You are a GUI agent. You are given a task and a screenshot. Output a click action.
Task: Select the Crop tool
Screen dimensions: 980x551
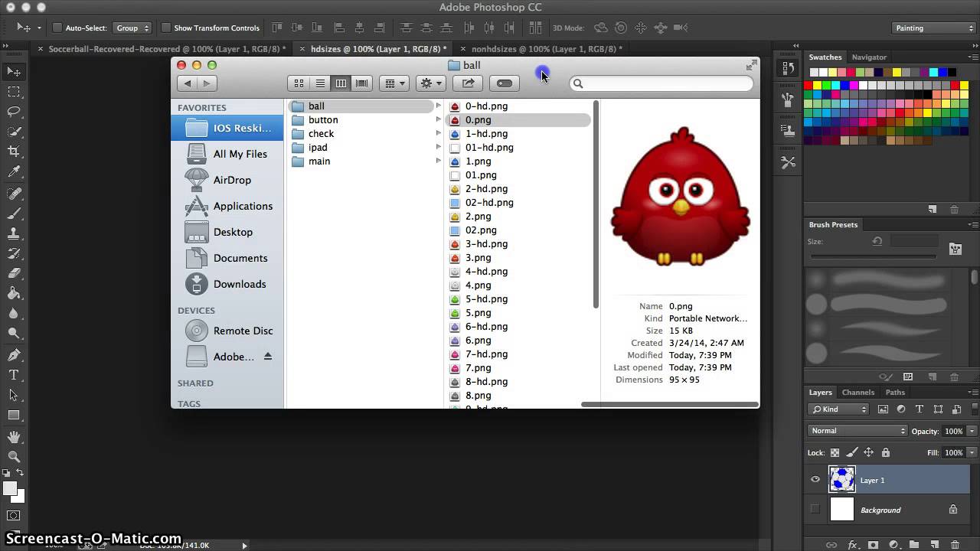(x=14, y=152)
